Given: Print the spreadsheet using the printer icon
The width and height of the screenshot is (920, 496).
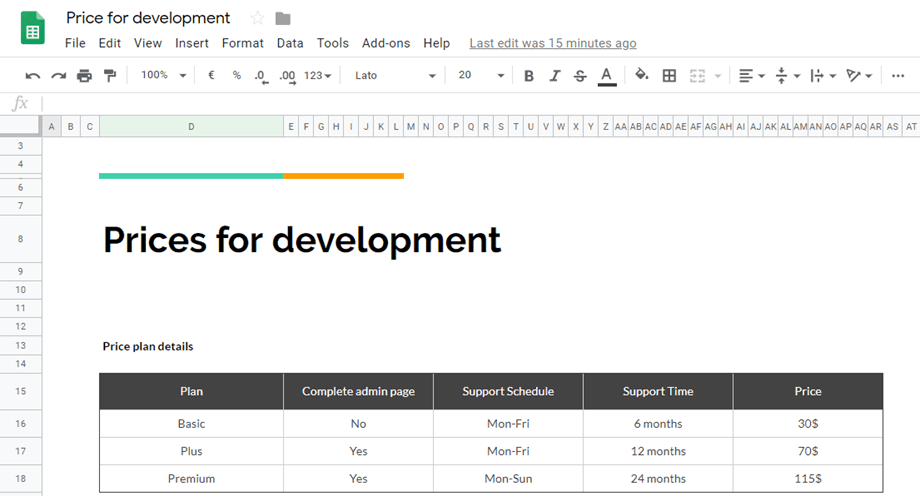Looking at the screenshot, I should point(84,76).
